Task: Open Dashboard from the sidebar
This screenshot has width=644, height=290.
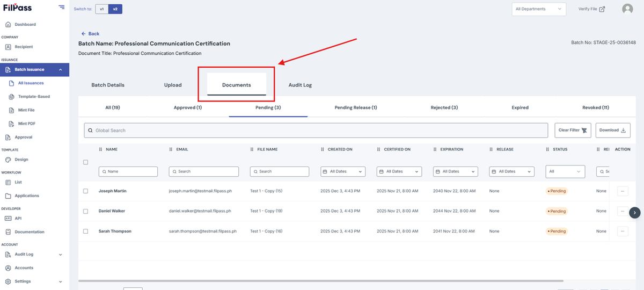Action: 25,24
